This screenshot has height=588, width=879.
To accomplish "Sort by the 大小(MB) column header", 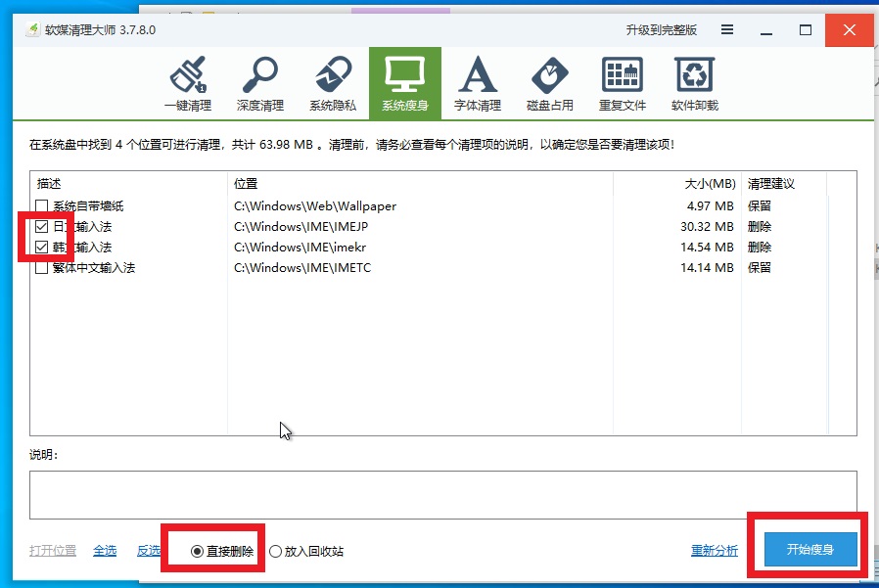I will [x=710, y=184].
